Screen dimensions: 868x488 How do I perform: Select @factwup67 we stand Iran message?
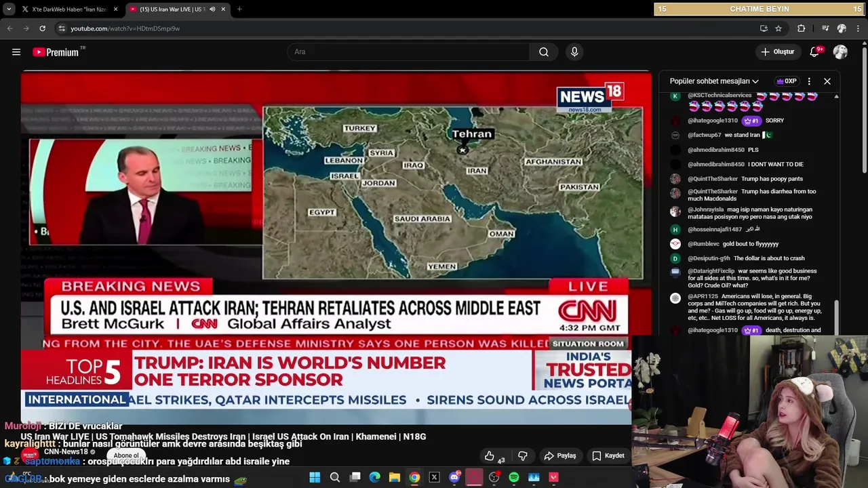[x=730, y=135]
